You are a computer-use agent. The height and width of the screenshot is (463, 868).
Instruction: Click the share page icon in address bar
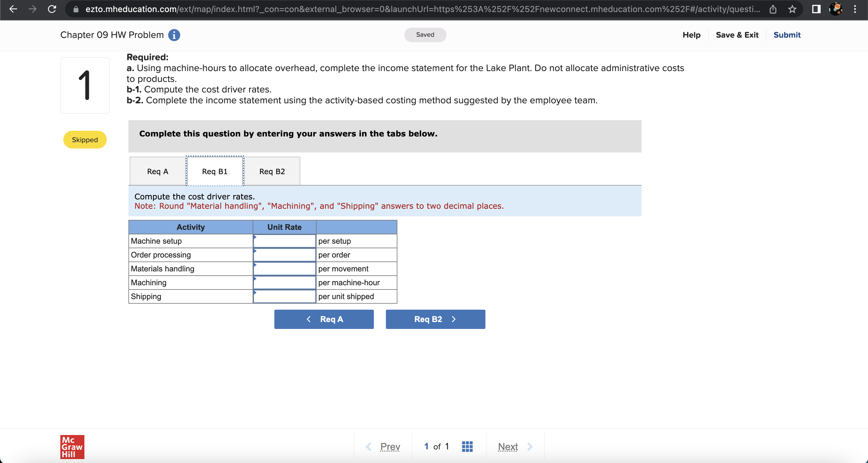tap(773, 9)
